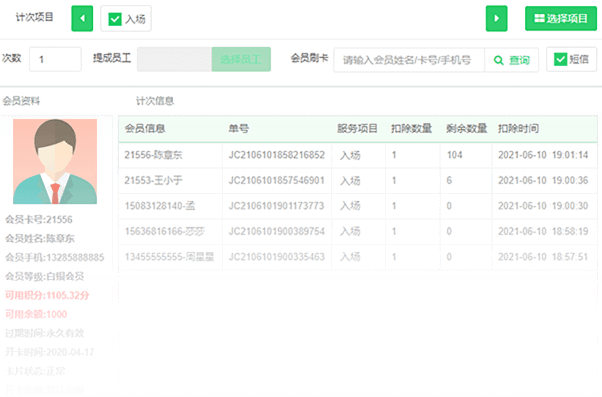Image resolution: width=602 pixels, height=397 pixels.
Task: Click remaining quantity 6
Action: 449,180
